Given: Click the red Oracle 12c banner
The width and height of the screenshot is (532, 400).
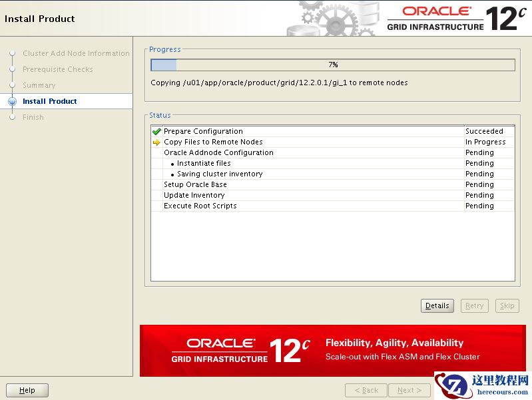Looking at the screenshot, I should (332, 351).
